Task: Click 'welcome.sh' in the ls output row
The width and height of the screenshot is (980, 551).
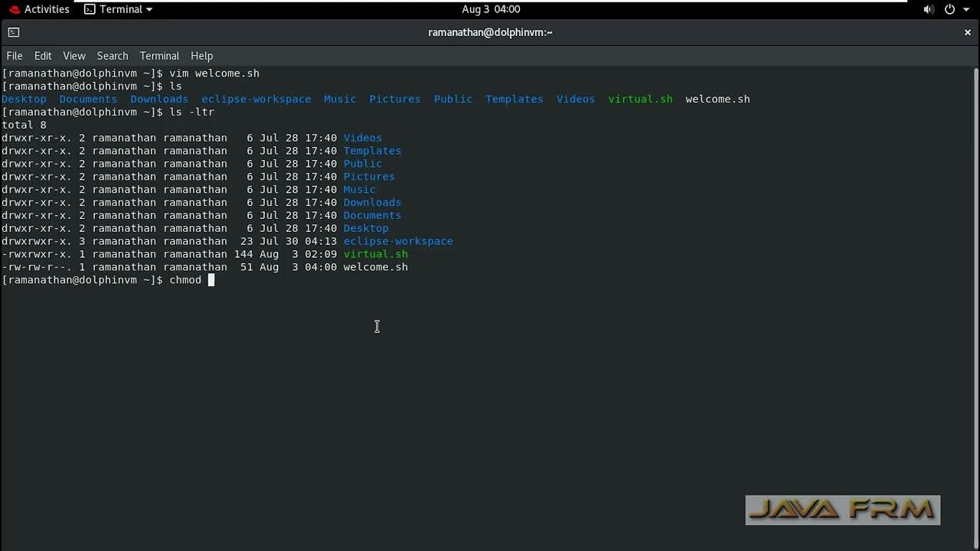Action: 718,99
